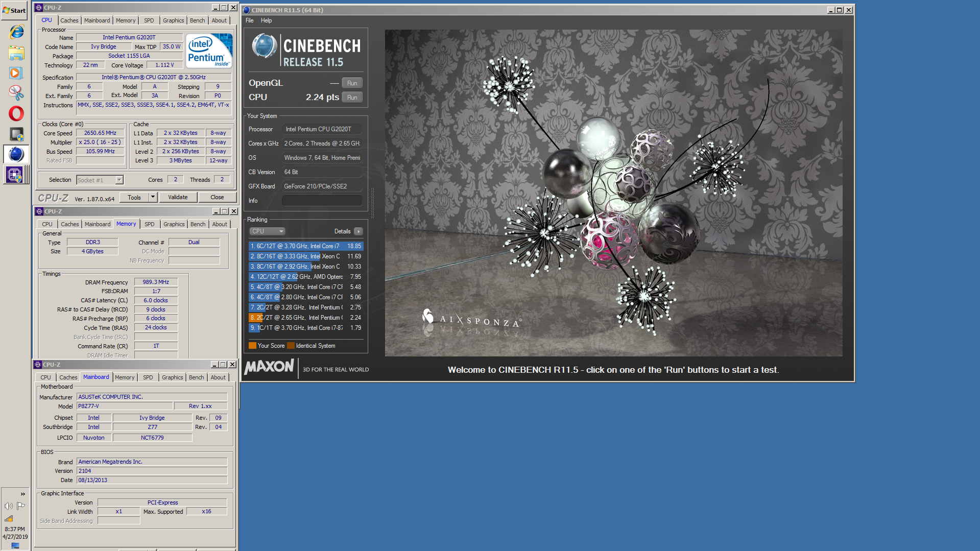Screen dimensions: 980x551
Task: Click the brown Identical System legend swatch
Action: click(x=291, y=346)
